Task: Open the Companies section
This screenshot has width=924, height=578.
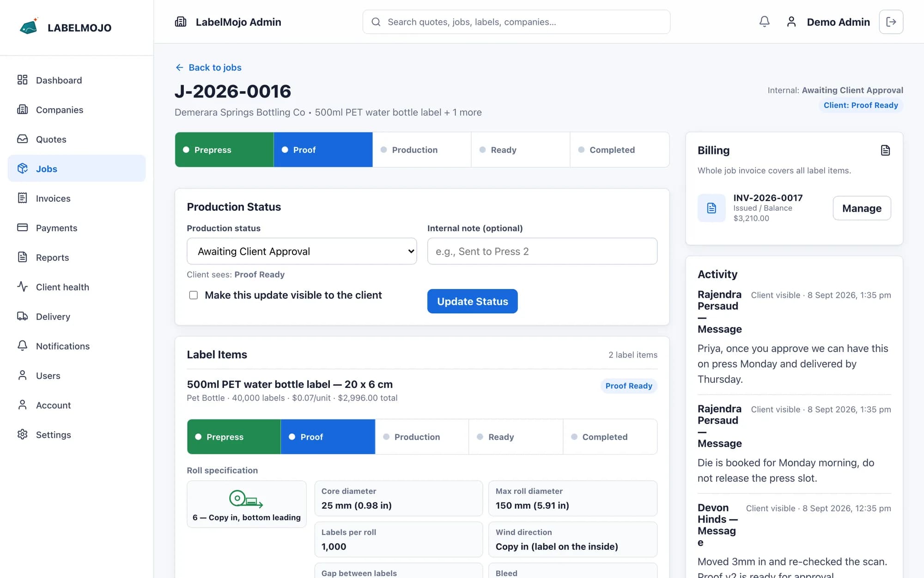Action: coord(77,110)
